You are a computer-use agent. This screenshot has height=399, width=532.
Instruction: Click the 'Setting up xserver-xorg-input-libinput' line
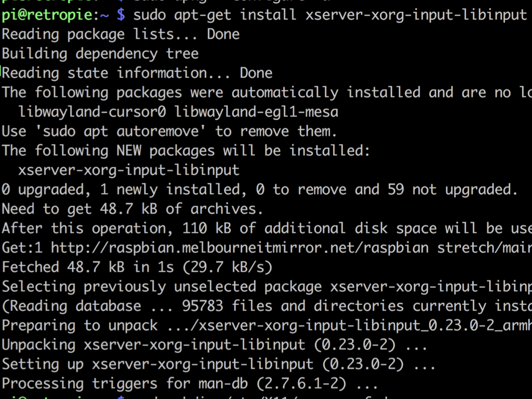click(x=219, y=364)
